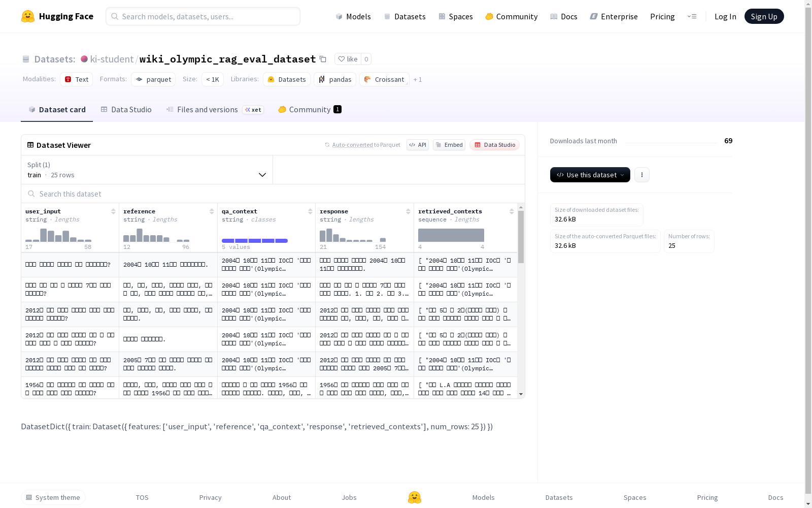
Task: Open Models footer link
Action: [483, 497]
